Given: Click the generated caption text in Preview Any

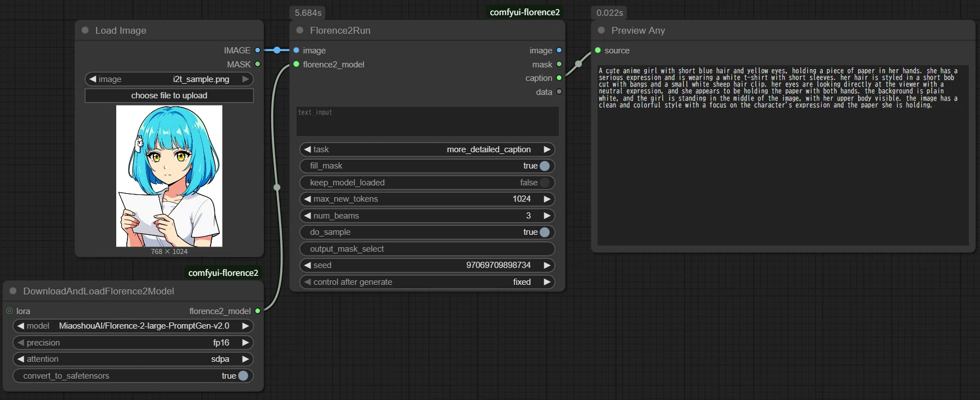Looking at the screenshot, I should (x=778, y=88).
